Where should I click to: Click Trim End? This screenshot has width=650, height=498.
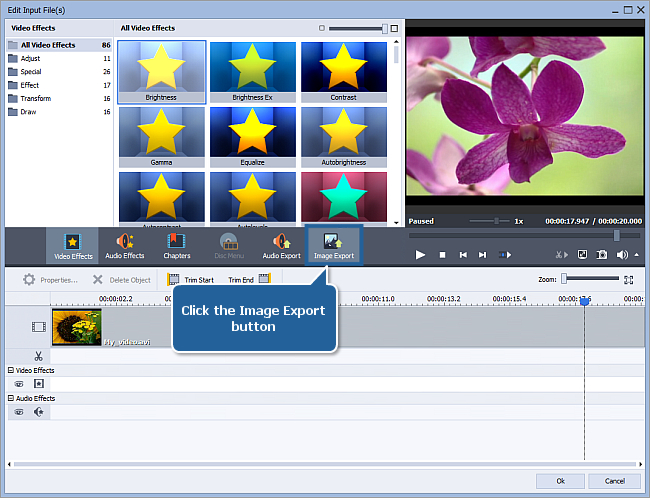tap(250, 280)
